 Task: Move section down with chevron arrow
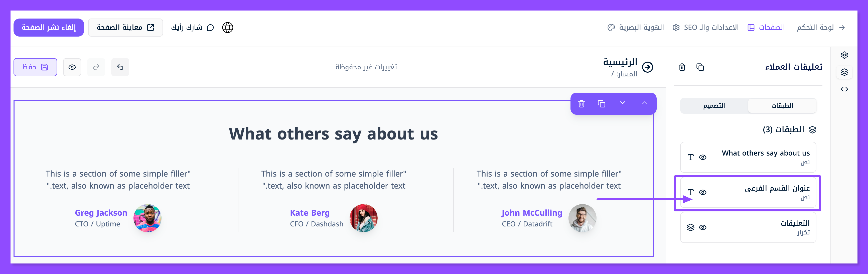pyautogui.click(x=622, y=103)
